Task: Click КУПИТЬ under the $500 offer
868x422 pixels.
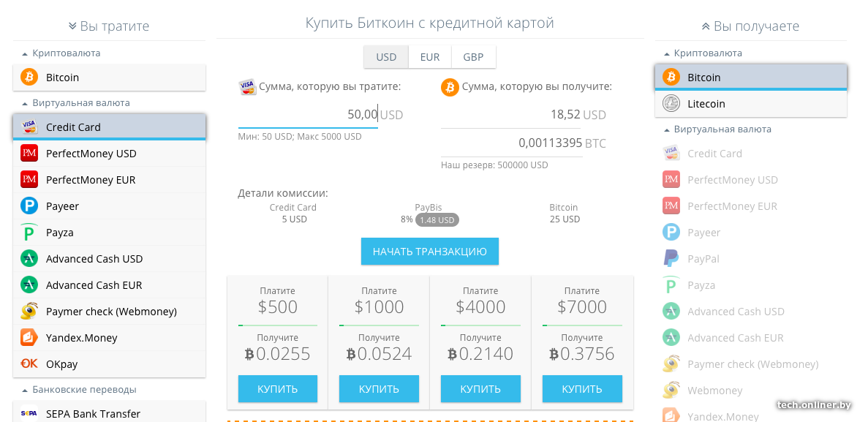Action: pyautogui.click(x=278, y=389)
